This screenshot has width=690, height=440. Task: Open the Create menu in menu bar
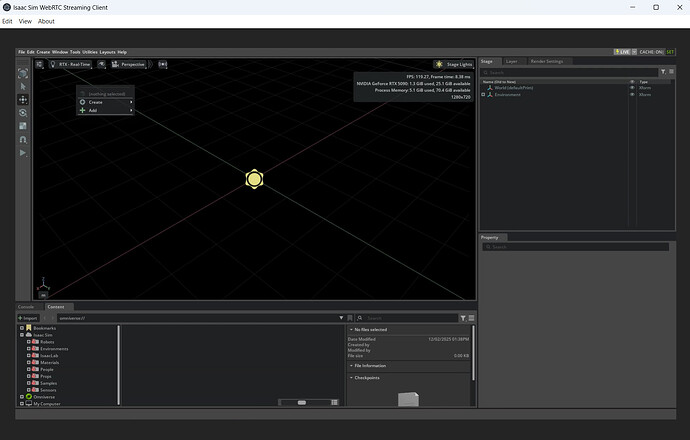click(x=43, y=52)
